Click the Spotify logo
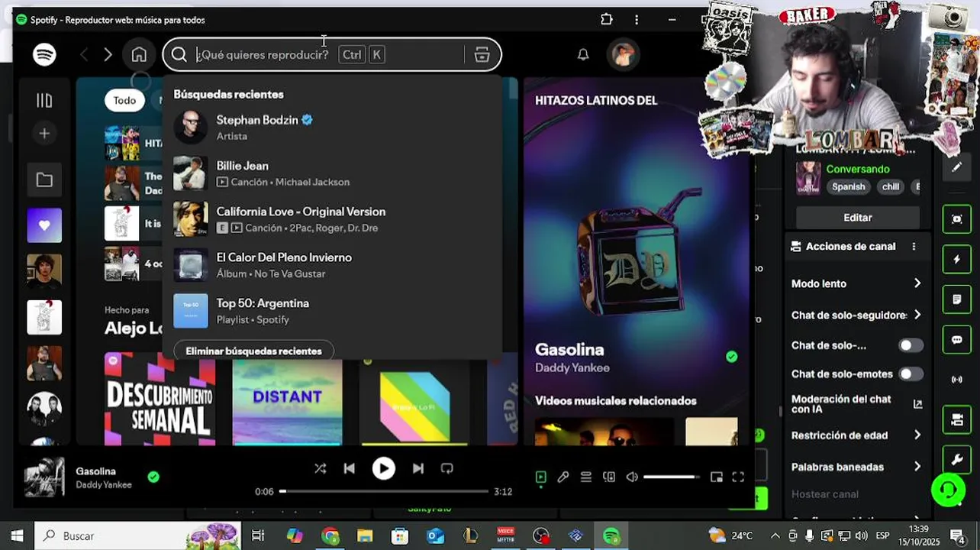 44,54
